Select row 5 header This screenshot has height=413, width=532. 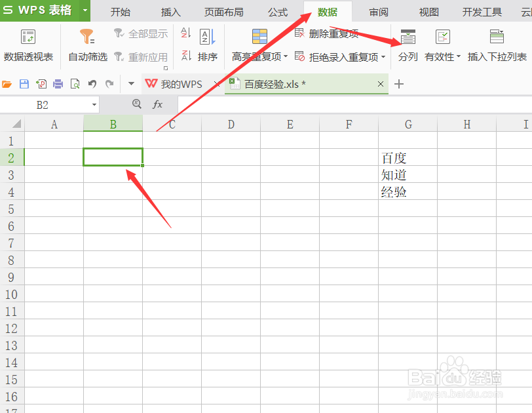(12, 208)
